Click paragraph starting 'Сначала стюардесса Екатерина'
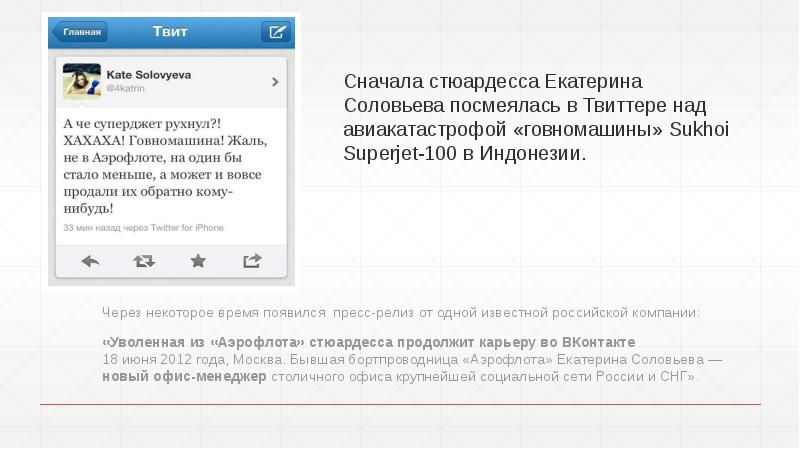The width and height of the screenshot is (800, 449). pos(536,117)
